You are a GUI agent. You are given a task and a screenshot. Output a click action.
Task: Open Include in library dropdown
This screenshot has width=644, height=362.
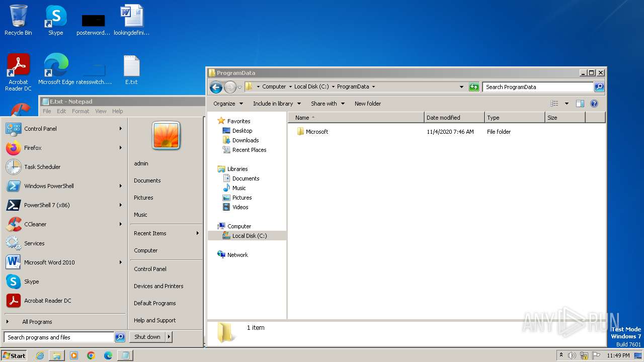pos(277,104)
